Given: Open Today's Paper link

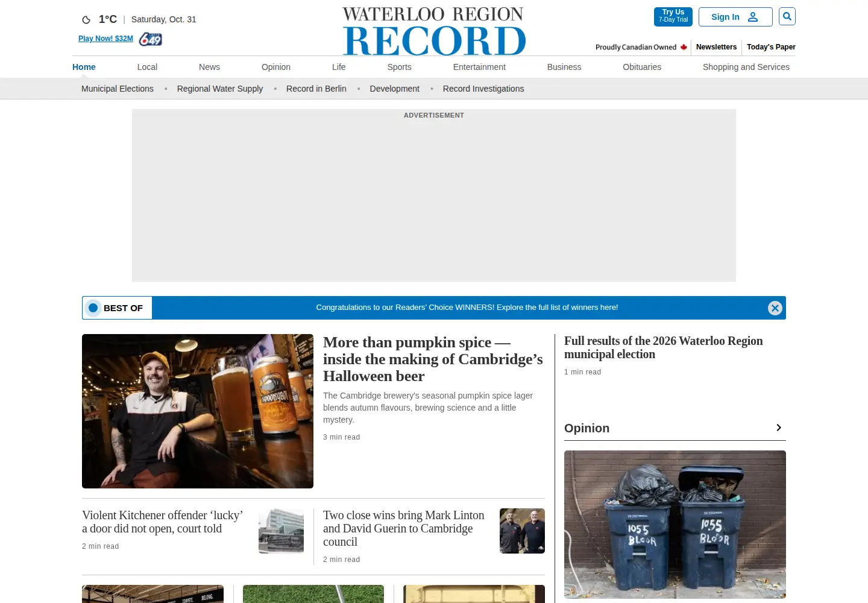Looking at the screenshot, I should pyautogui.click(x=771, y=47).
